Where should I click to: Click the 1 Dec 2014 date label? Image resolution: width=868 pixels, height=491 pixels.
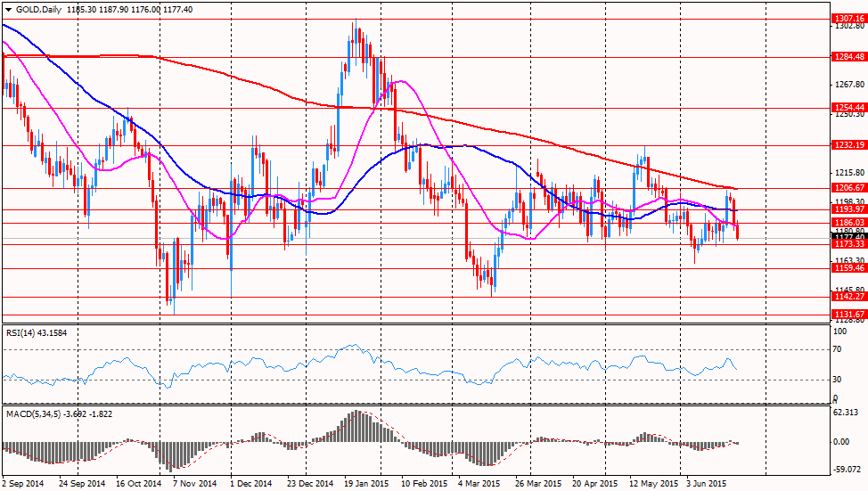[x=250, y=484]
